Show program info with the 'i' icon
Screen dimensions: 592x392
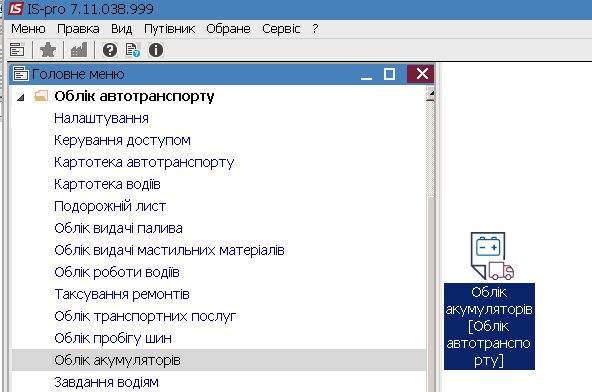[x=156, y=50]
